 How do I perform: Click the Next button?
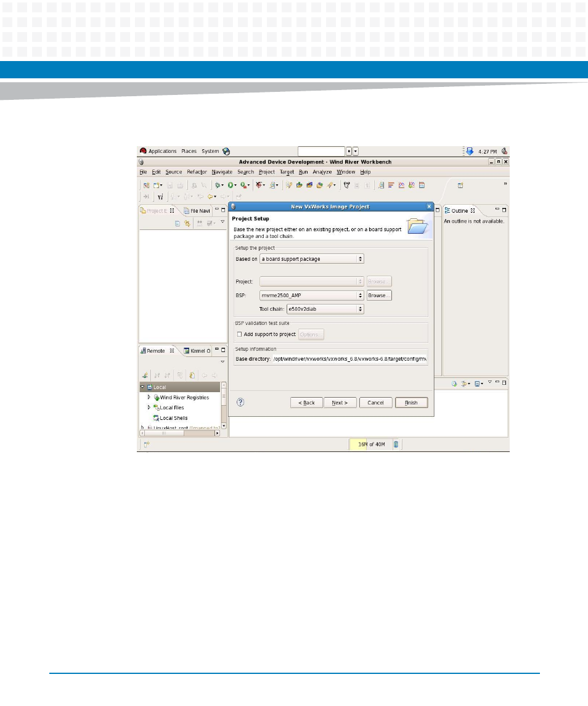(x=340, y=403)
